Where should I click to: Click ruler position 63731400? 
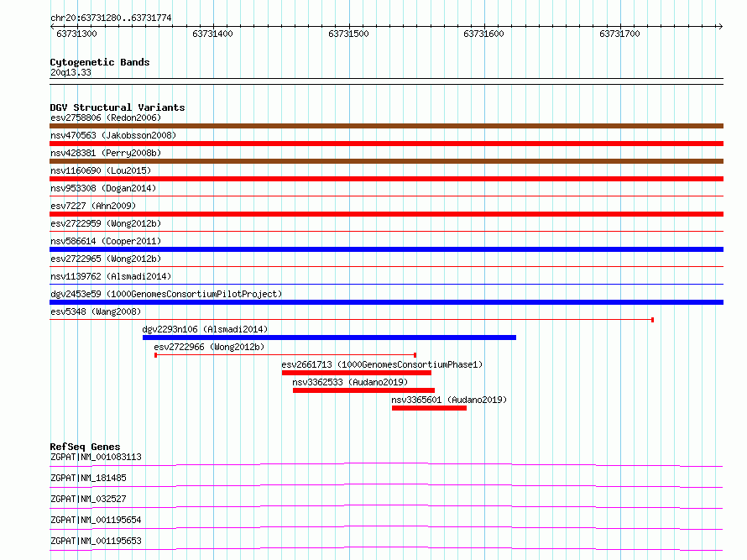pyautogui.click(x=212, y=34)
